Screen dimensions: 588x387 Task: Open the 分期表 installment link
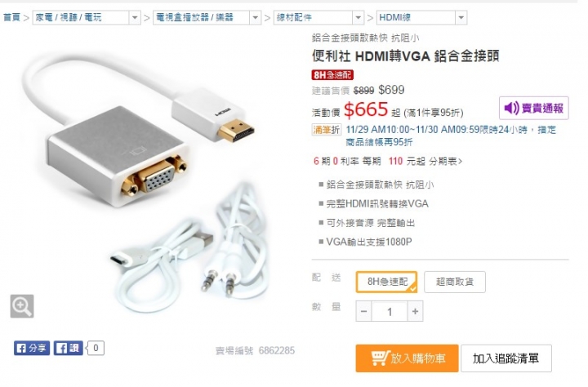tap(446, 162)
